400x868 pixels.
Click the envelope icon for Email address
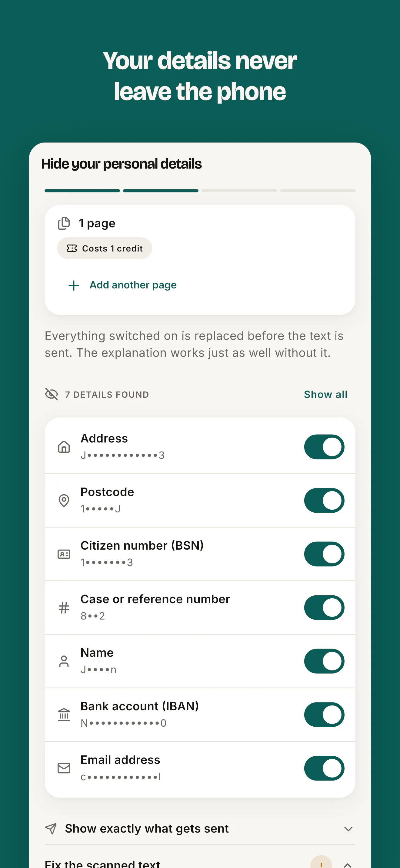click(x=64, y=768)
